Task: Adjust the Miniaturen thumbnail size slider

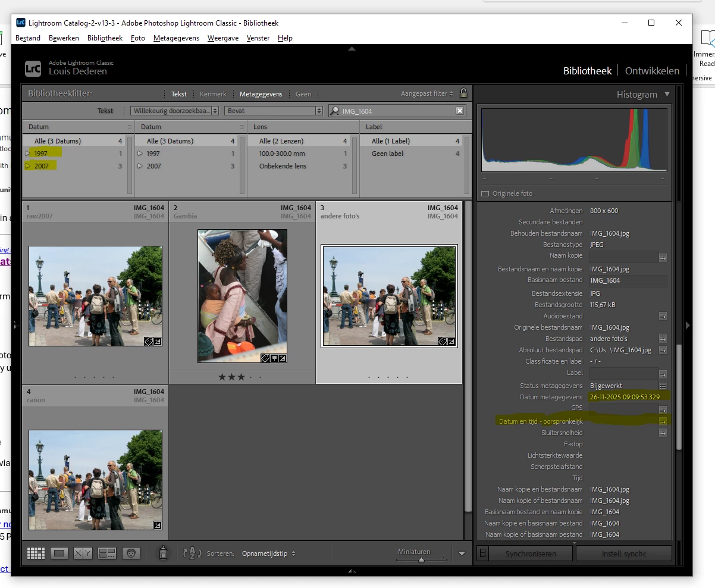Action: (x=422, y=560)
